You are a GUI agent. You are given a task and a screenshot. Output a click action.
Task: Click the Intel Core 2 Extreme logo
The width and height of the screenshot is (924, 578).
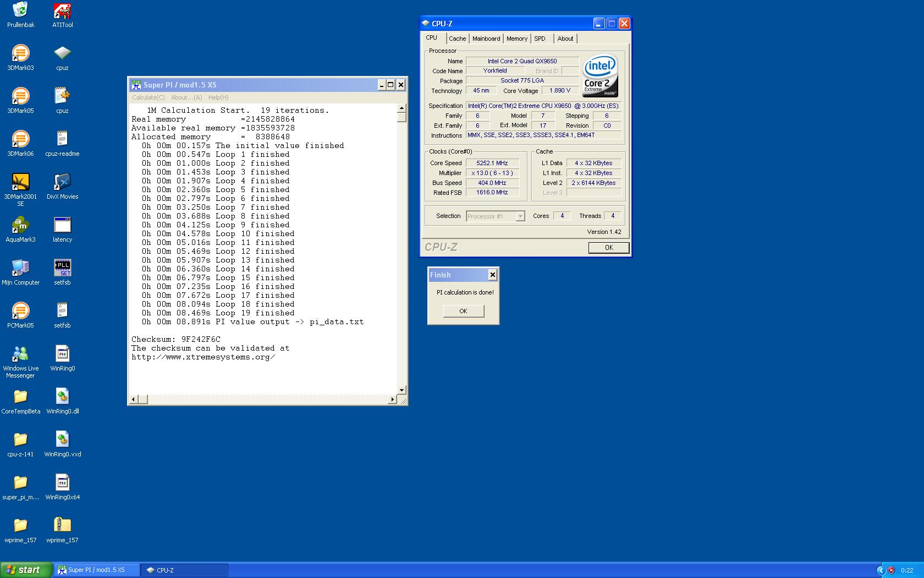click(x=600, y=75)
